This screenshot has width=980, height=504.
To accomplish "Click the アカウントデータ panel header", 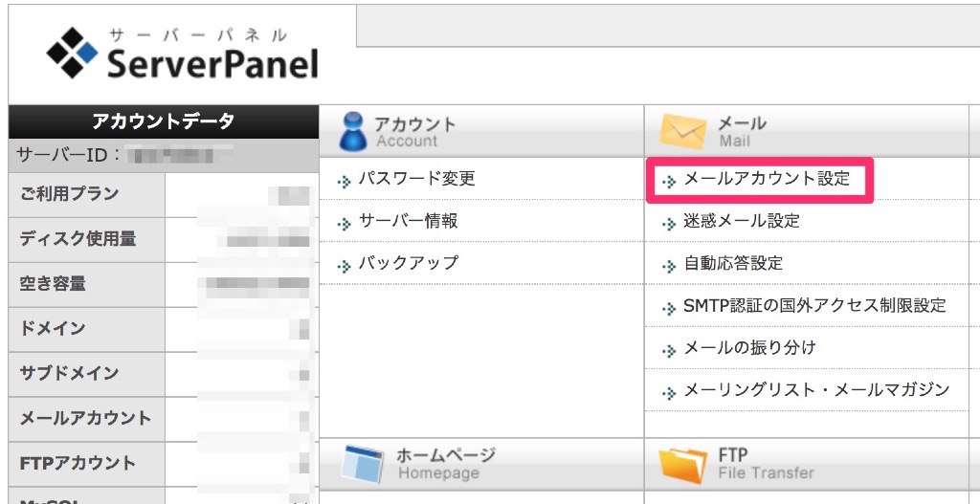I will click(x=163, y=121).
